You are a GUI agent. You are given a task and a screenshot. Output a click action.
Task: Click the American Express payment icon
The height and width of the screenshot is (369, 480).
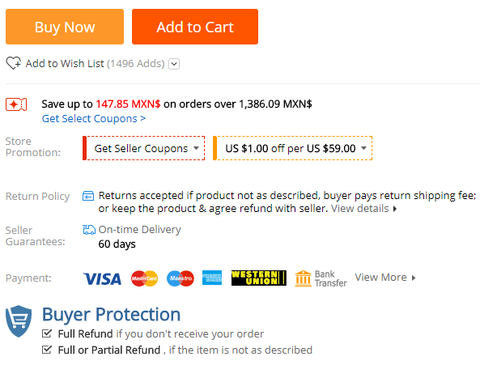click(212, 278)
